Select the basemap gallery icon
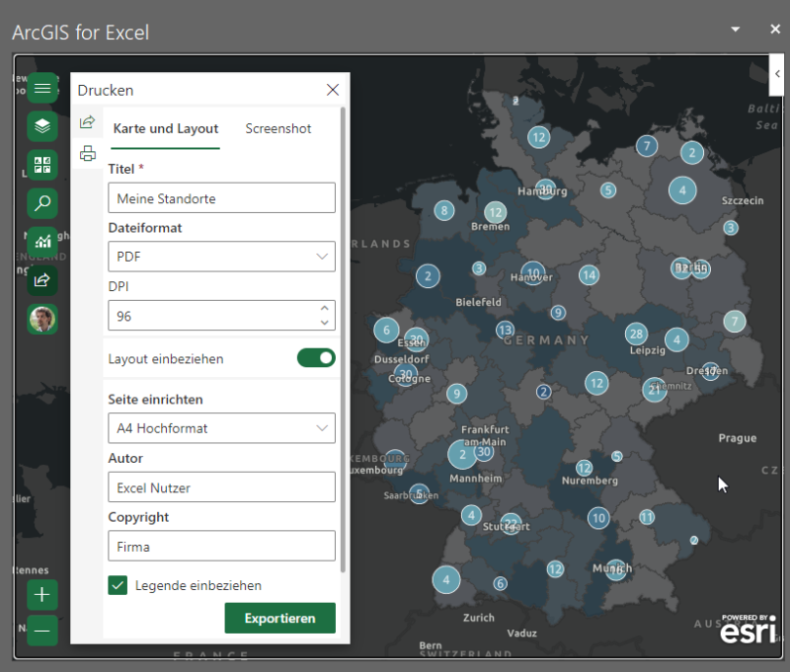The height and width of the screenshot is (672, 790). [x=42, y=165]
